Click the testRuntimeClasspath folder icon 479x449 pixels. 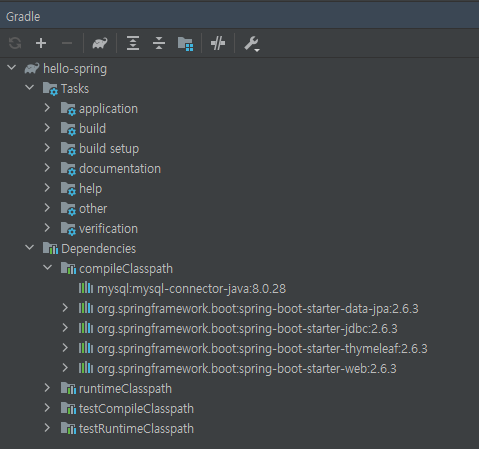point(68,429)
